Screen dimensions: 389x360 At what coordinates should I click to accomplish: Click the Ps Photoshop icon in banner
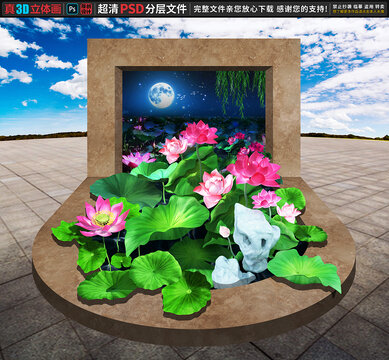point(72,9)
